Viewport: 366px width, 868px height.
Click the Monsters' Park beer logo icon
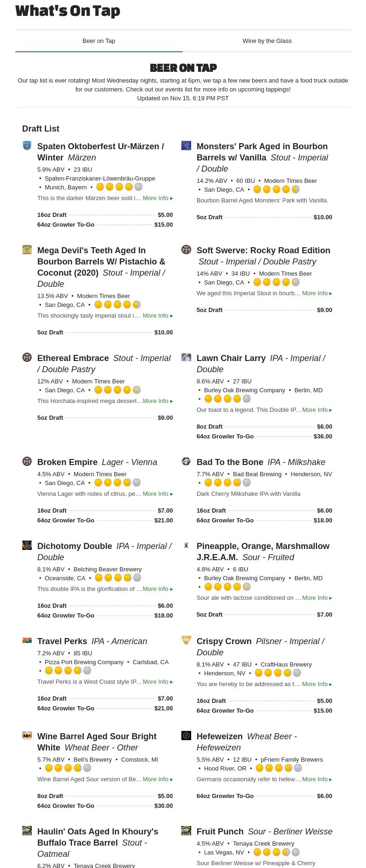(x=186, y=146)
